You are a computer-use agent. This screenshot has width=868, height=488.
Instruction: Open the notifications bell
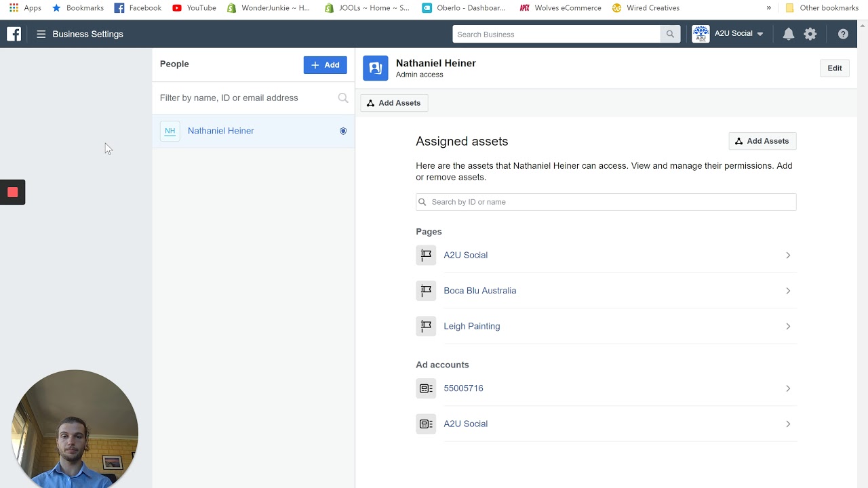788,34
